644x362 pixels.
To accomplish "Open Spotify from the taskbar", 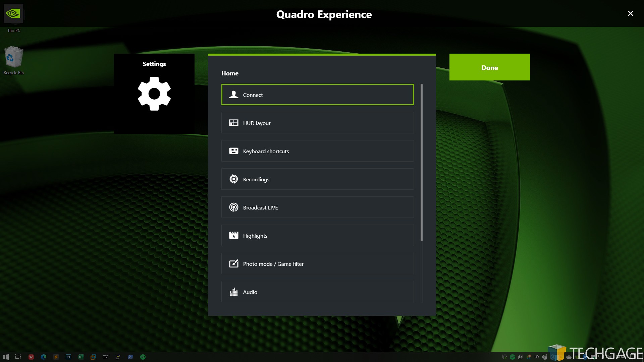I will (x=143, y=357).
